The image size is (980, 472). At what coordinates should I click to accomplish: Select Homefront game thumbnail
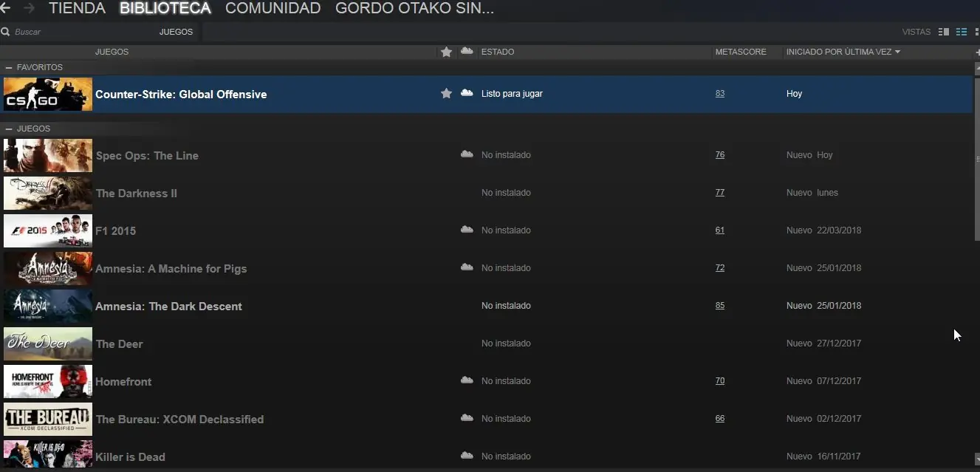tap(48, 381)
